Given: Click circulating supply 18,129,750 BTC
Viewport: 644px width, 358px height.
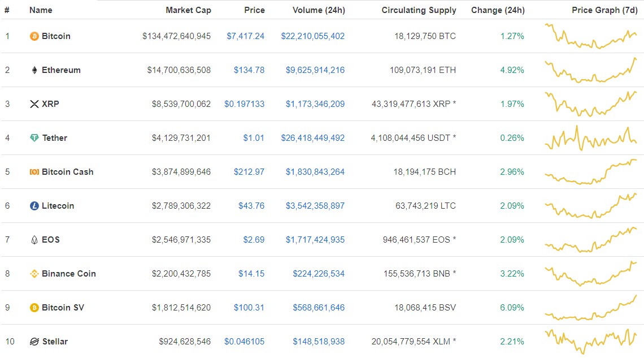Looking at the screenshot, I should pyautogui.click(x=425, y=36).
